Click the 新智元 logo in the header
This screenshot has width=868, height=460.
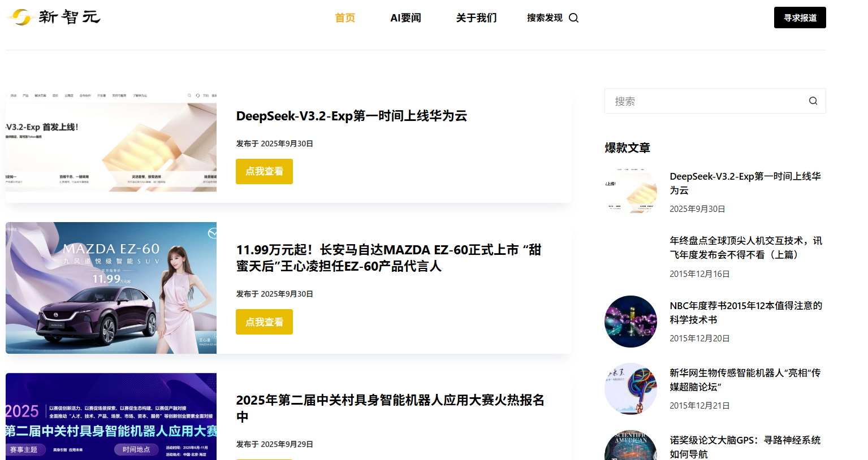click(54, 17)
